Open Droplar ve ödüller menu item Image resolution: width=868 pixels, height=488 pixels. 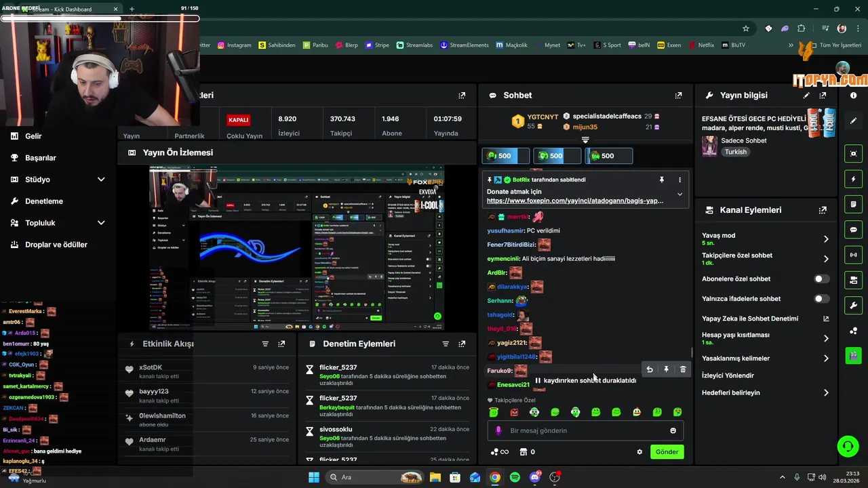(x=56, y=245)
